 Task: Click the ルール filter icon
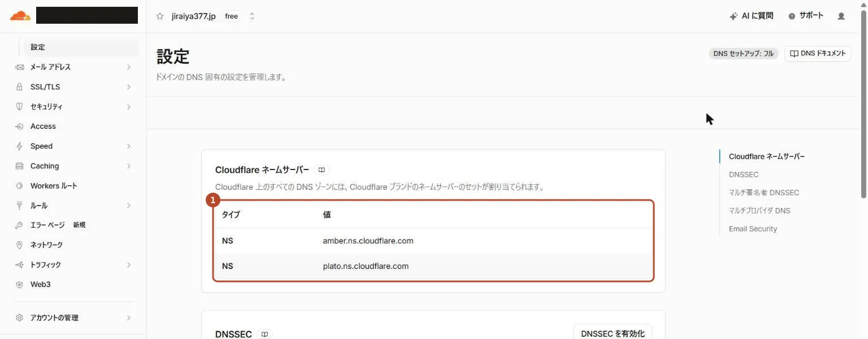(x=20, y=206)
